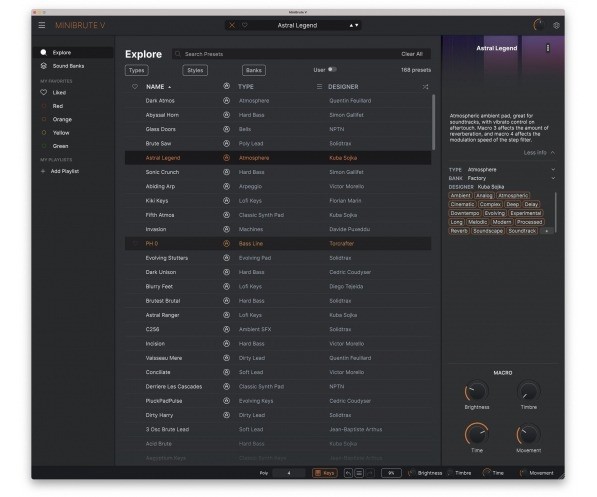Click the factory icon on the PH 0 row

[227, 243]
